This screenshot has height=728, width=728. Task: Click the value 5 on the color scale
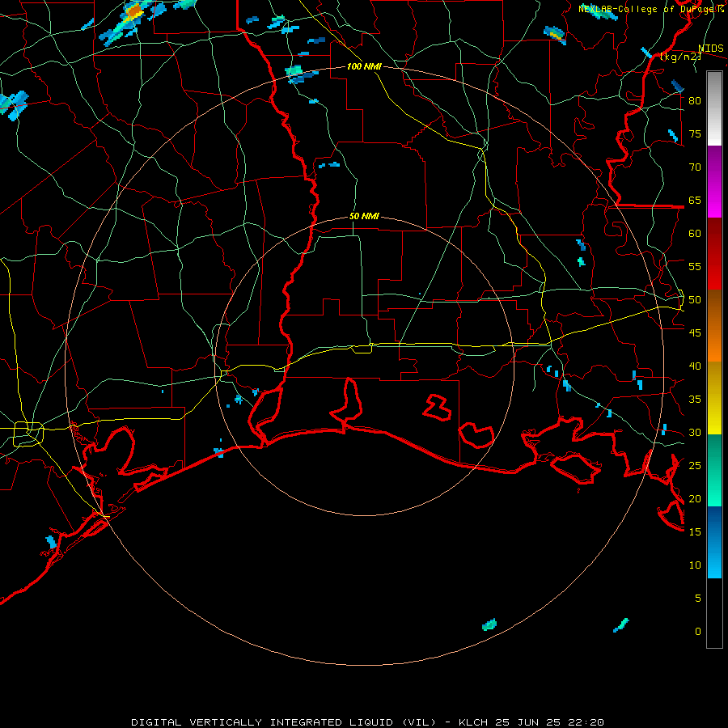coord(698,599)
